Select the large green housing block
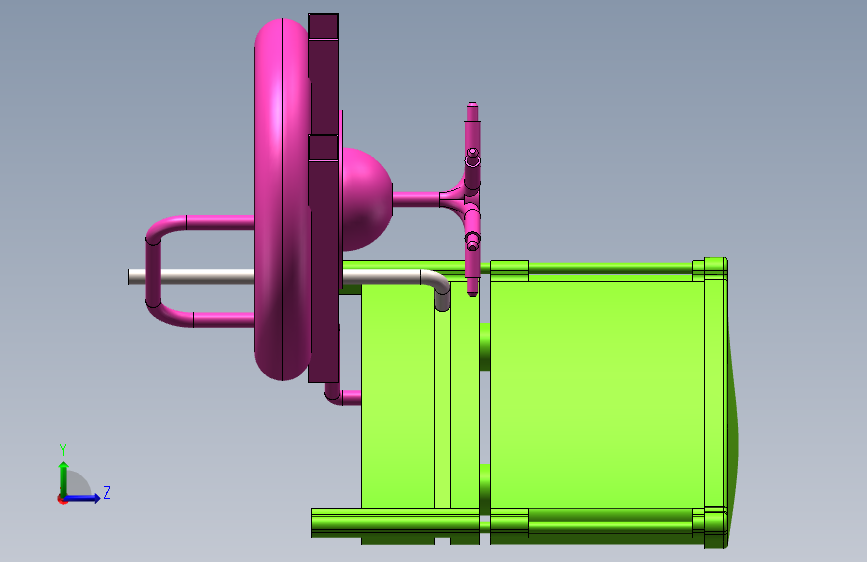This screenshot has height=562, width=867. [x=597, y=393]
